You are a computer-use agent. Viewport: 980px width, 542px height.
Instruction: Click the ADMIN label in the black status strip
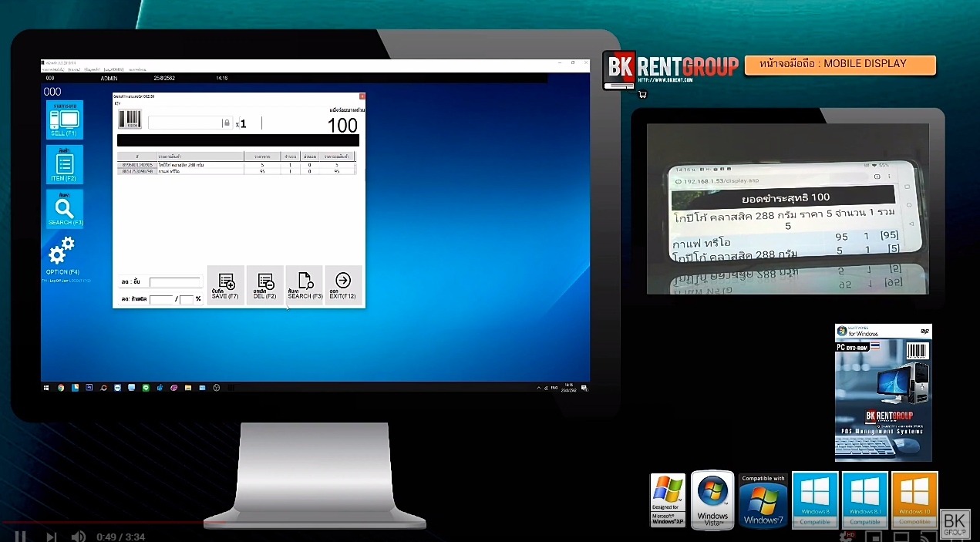pos(109,78)
